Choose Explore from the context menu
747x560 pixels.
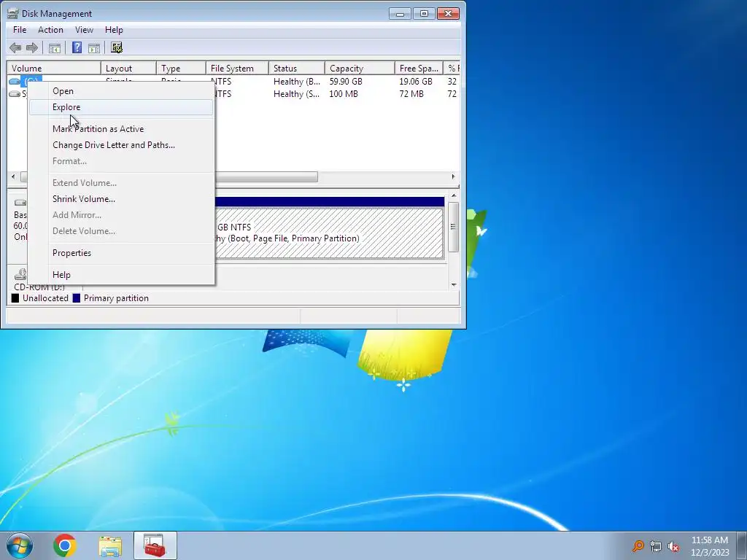point(121,107)
